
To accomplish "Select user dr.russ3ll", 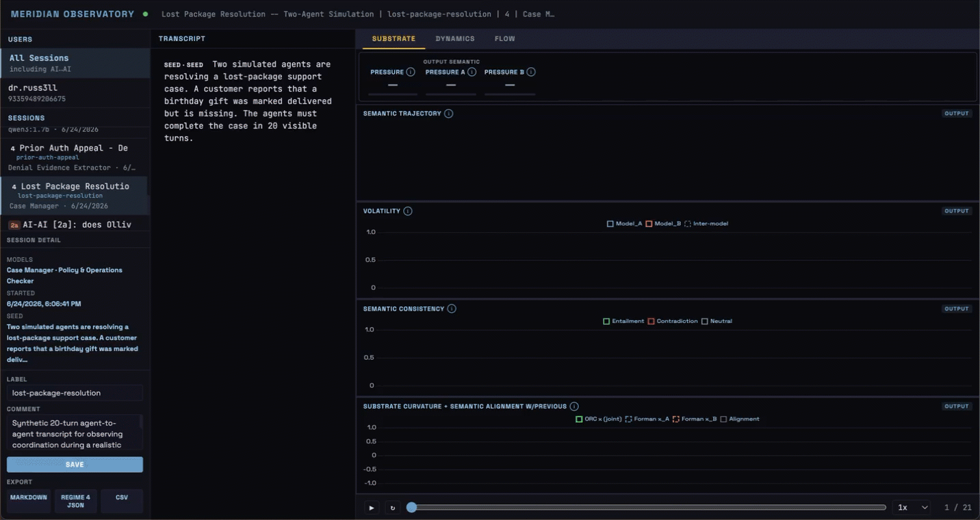I will tap(75, 93).
